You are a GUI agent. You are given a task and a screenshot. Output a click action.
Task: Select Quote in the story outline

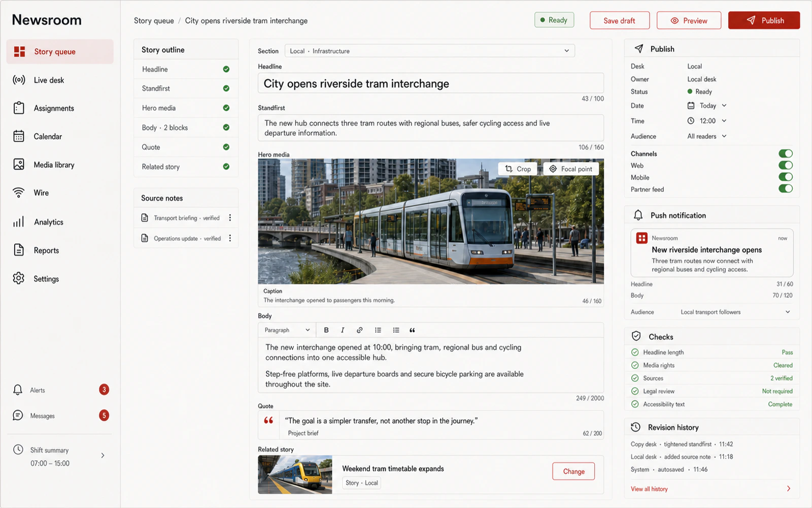pos(186,147)
